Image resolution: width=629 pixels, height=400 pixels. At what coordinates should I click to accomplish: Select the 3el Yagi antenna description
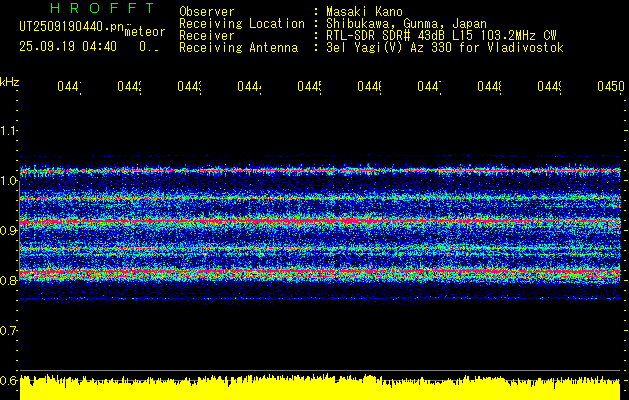[x=445, y=47]
